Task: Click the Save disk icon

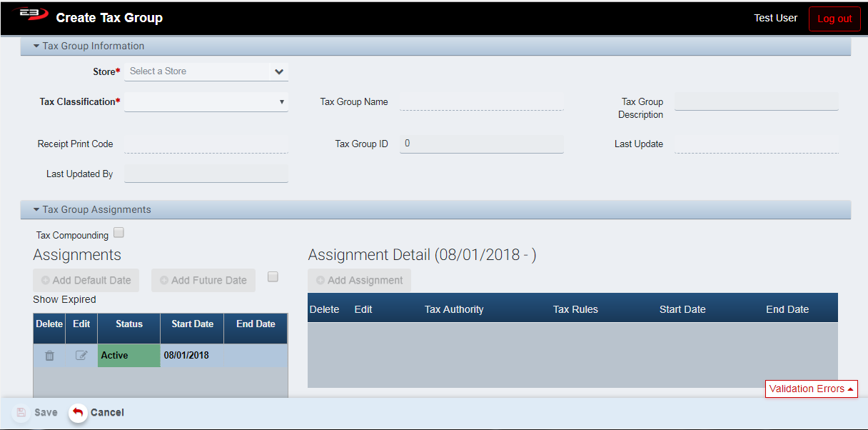Action: [x=21, y=412]
